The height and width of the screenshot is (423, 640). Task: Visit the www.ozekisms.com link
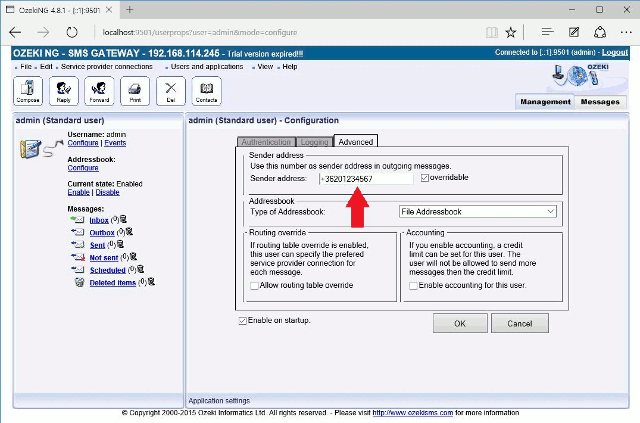[413, 412]
